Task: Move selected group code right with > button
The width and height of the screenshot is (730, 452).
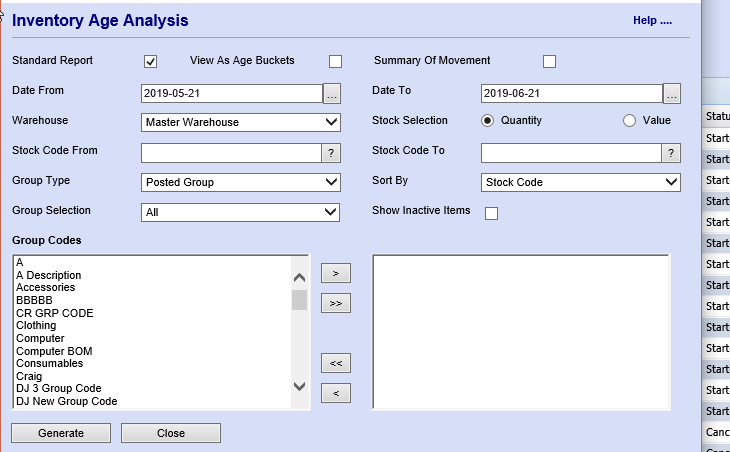Action: [335, 273]
